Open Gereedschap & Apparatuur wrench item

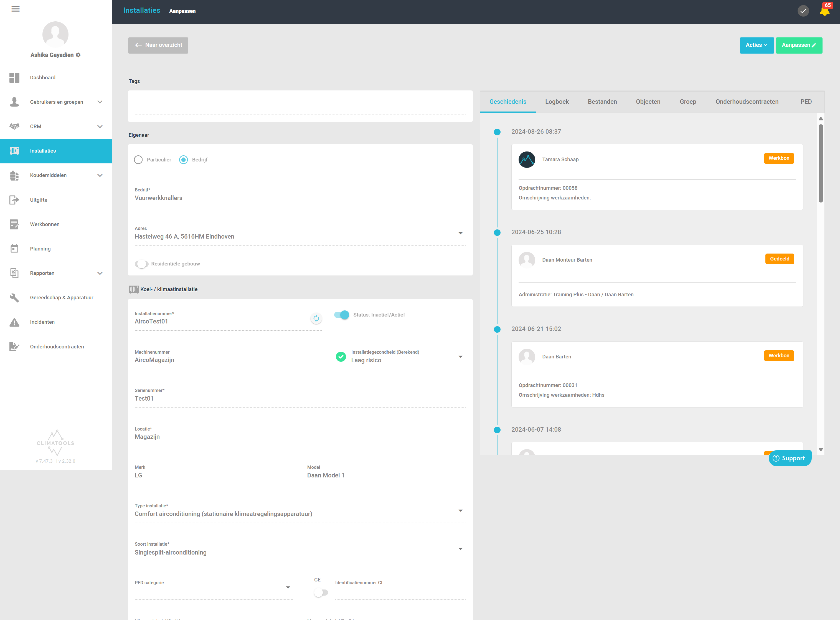(14, 298)
